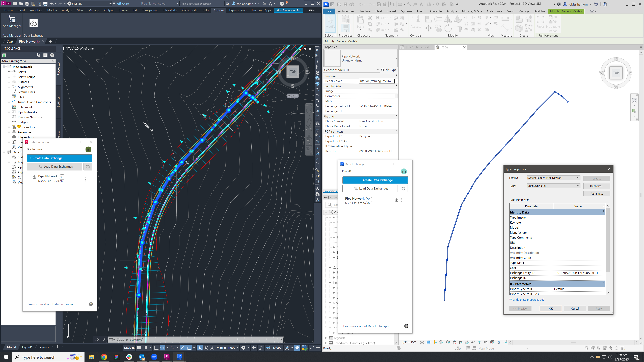Toggle the MODEL space button in the status bar
The height and width of the screenshot is (362, 644).
coord(129,348)
